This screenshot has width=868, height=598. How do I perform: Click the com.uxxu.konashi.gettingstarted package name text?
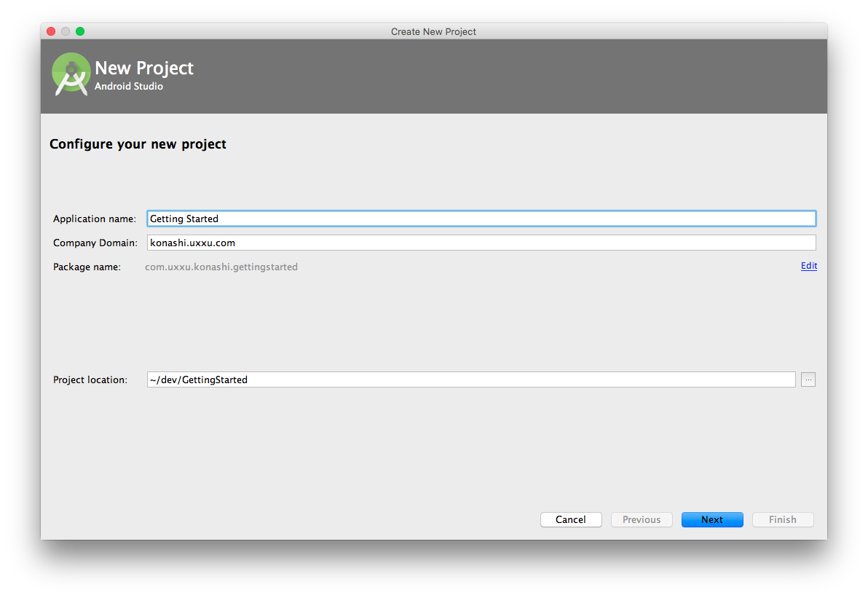coord(221,267)
